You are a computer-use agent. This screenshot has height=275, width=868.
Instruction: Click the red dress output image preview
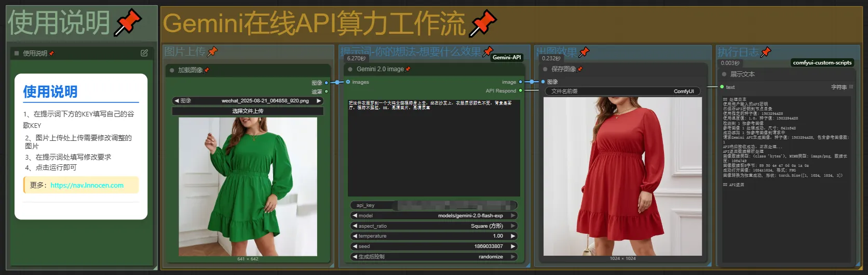tap(622, 176)
